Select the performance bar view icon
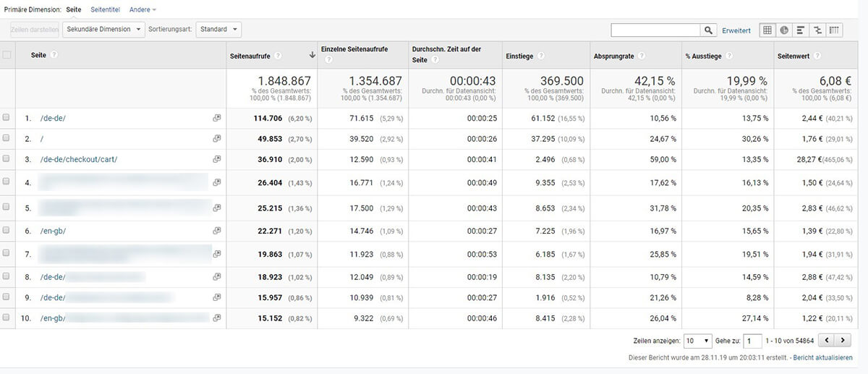 pos(801,30)
